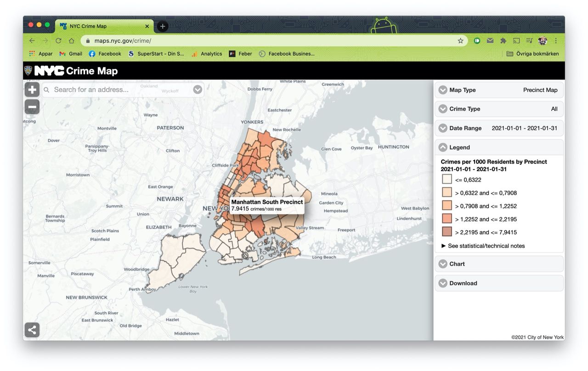Open the map share button
This screenshot has width=588, height=371.
[32, 330]
